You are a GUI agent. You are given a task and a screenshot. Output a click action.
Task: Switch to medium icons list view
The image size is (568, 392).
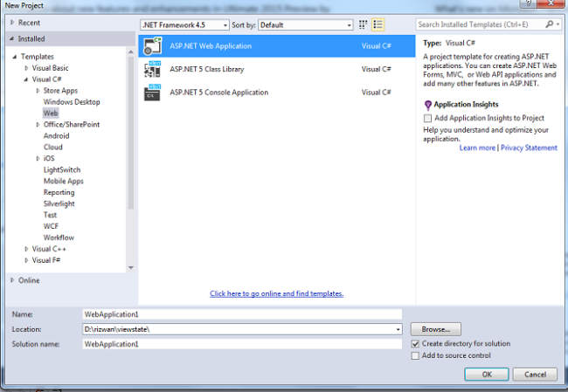pyautogui.click(x=378, y=24)
